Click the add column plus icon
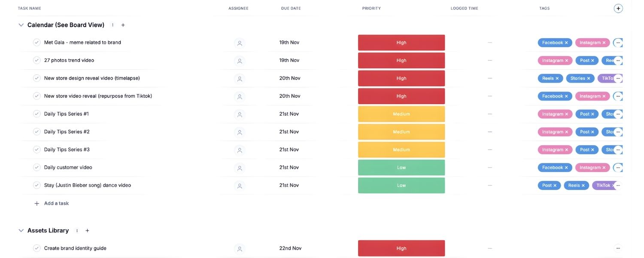Image resolution: width=644 pixels, height=258 pixels. click(x=618, y=8)
